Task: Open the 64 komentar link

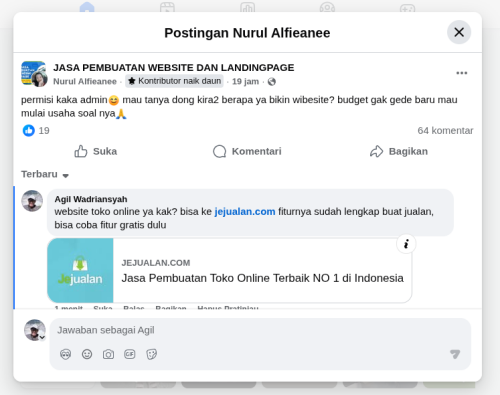Action: (445, 130)
